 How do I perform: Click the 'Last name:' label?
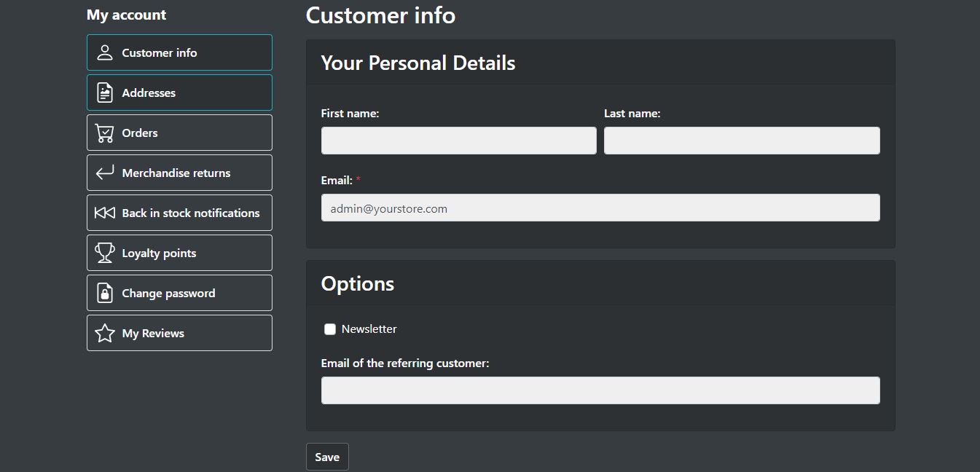click(632, 114)
